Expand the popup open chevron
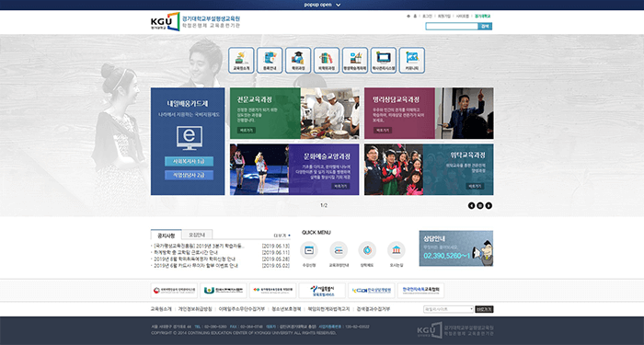Viewport: 644px width, 345px height. pyautogui.click(x=338, y=5)
